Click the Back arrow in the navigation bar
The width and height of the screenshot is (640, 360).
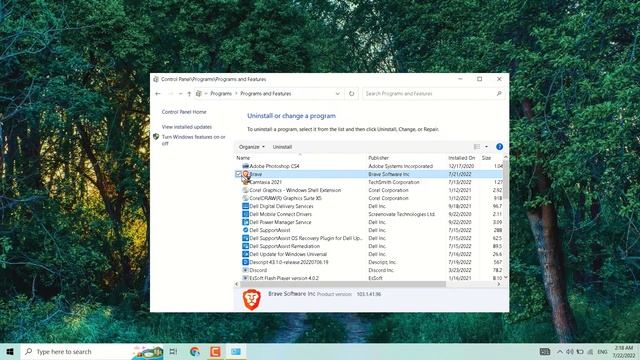pyautogui.click(x=158, y=94)
